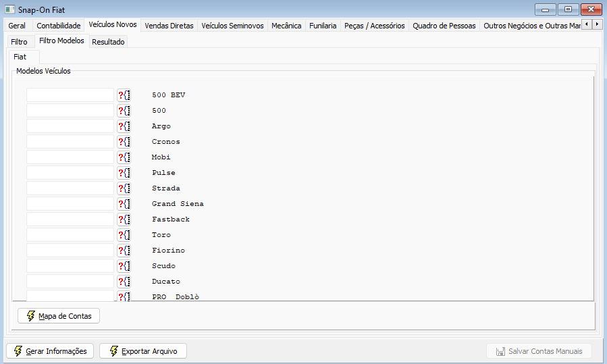607x364 pixels.
Task: Open Veículos Seminovos tab
Action: (232, 26)
